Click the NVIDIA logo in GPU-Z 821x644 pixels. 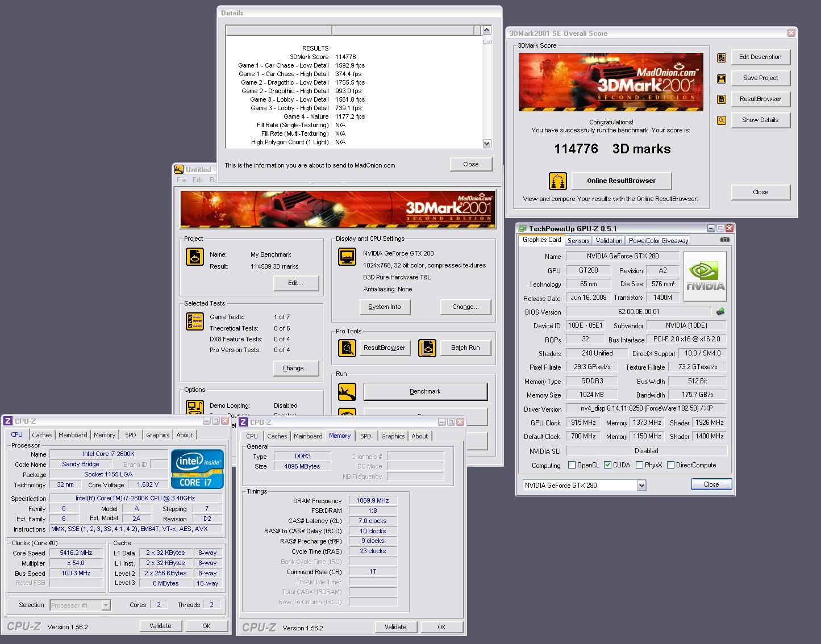705,277
